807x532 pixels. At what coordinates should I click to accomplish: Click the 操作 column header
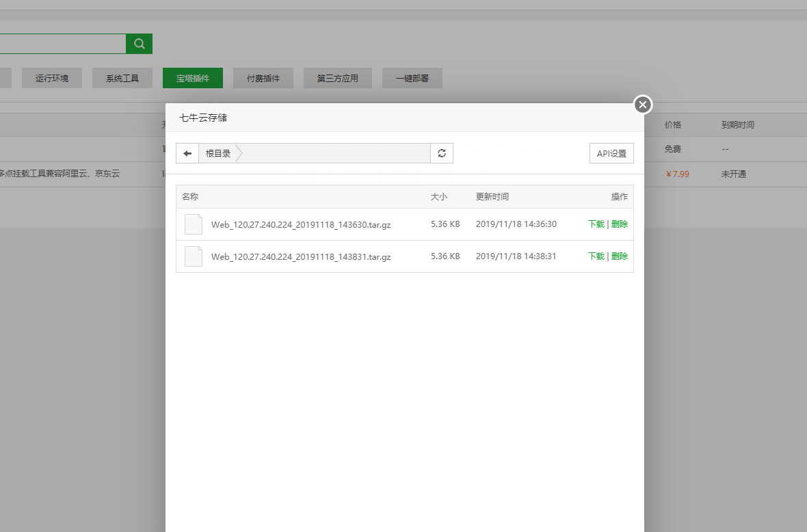(619, 196)
